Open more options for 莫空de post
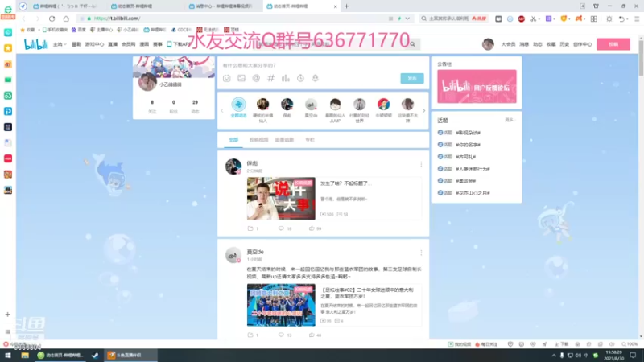644x362 pixels. pos(421,253)
